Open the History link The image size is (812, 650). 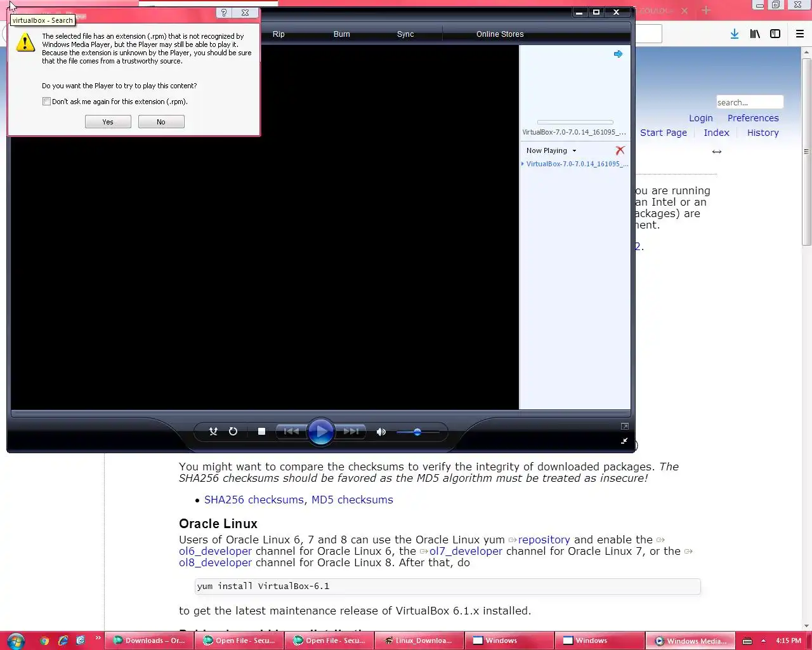point(763,133)
